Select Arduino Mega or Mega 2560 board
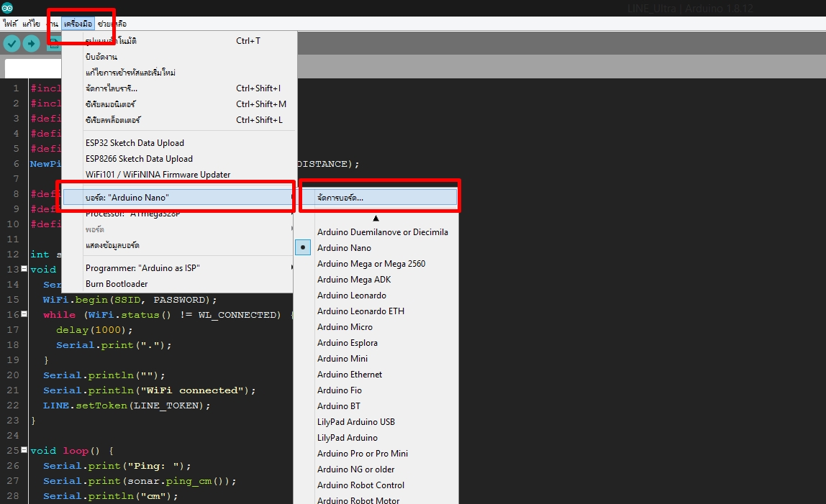826x504 pixels. [371, 264]
